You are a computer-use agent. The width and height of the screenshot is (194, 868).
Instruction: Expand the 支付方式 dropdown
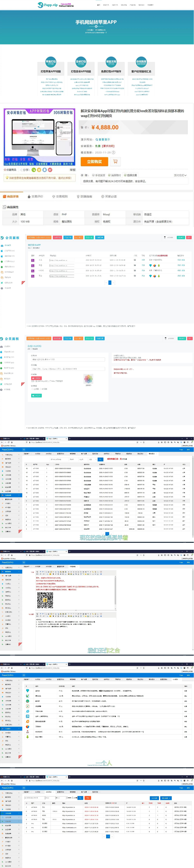tap(180, 175)
